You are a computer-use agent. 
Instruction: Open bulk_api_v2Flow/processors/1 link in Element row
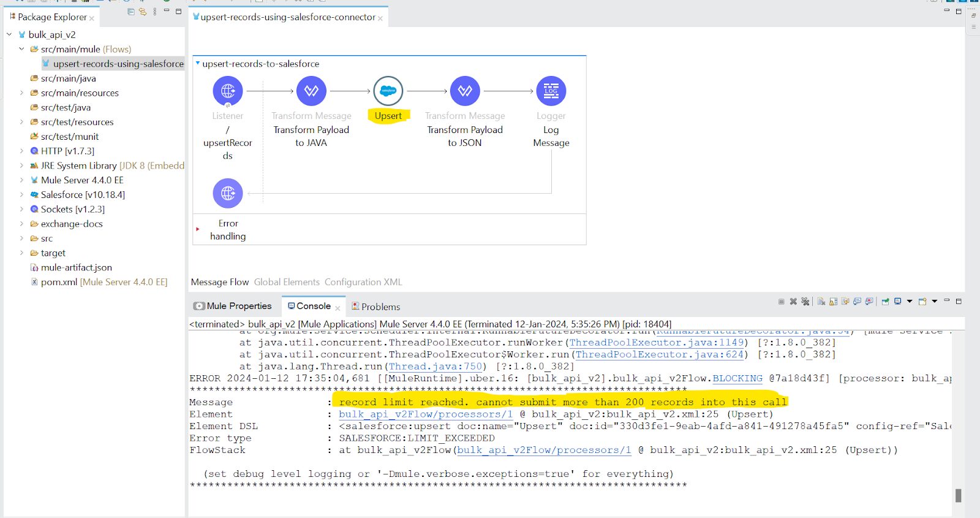[x=426, y=414]
